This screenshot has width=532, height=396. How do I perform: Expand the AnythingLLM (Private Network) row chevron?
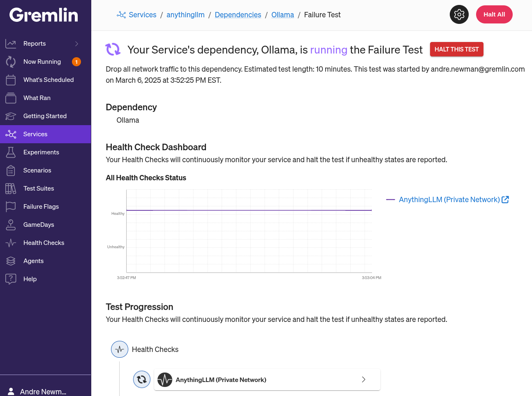[363, 380]
